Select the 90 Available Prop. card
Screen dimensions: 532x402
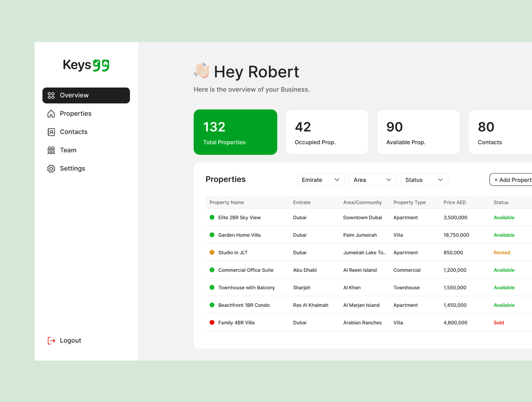coord(419,132)
